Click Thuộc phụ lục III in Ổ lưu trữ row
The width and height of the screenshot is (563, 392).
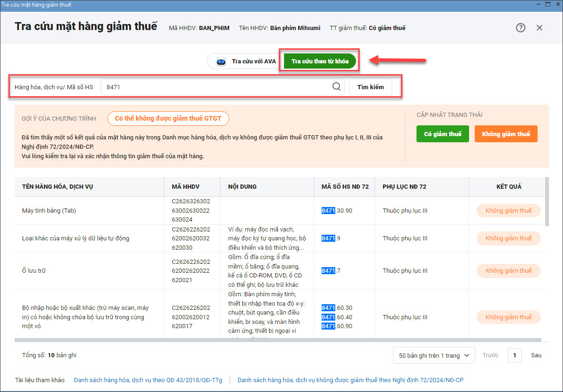405,271
